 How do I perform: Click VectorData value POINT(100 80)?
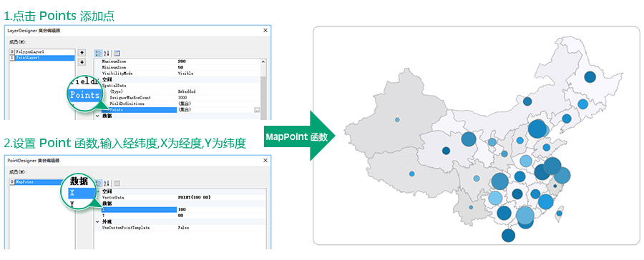coord(194,198)
